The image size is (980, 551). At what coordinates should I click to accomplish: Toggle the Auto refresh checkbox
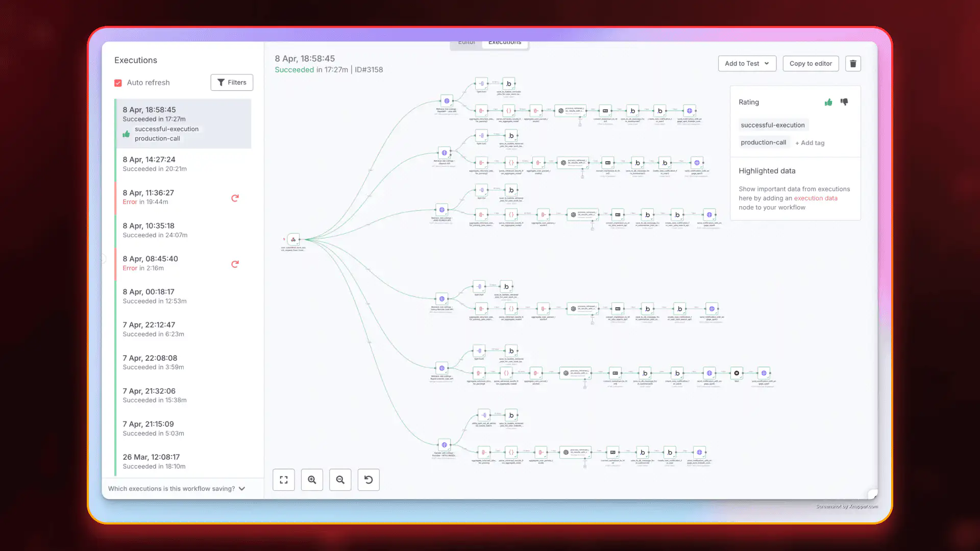point(118,82)
